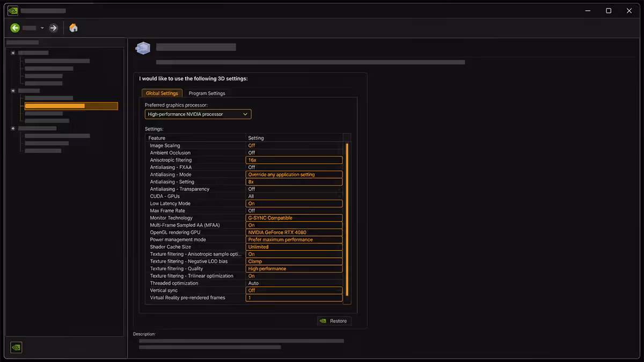Open the Power management mode dropdown
644x362 pixels.
(294, 240)
